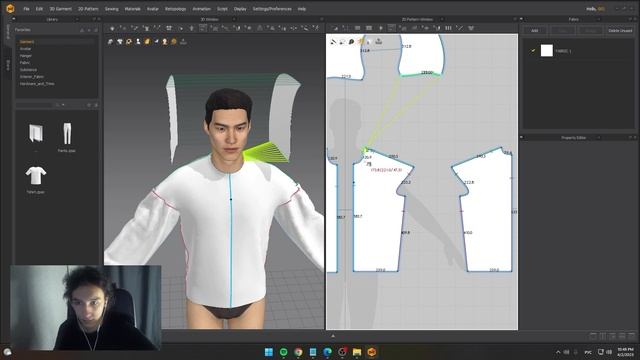Open the Sewing menu

pyautogui.click(x=111, y=9)
